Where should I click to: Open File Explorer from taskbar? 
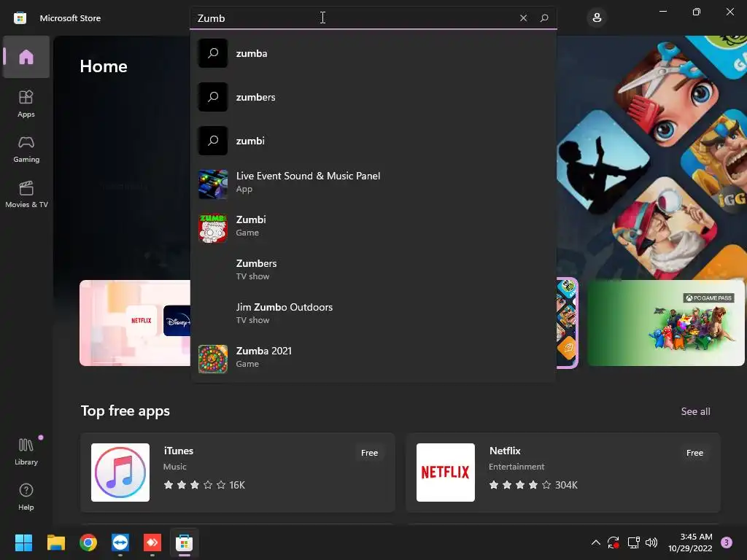[55, 542]
